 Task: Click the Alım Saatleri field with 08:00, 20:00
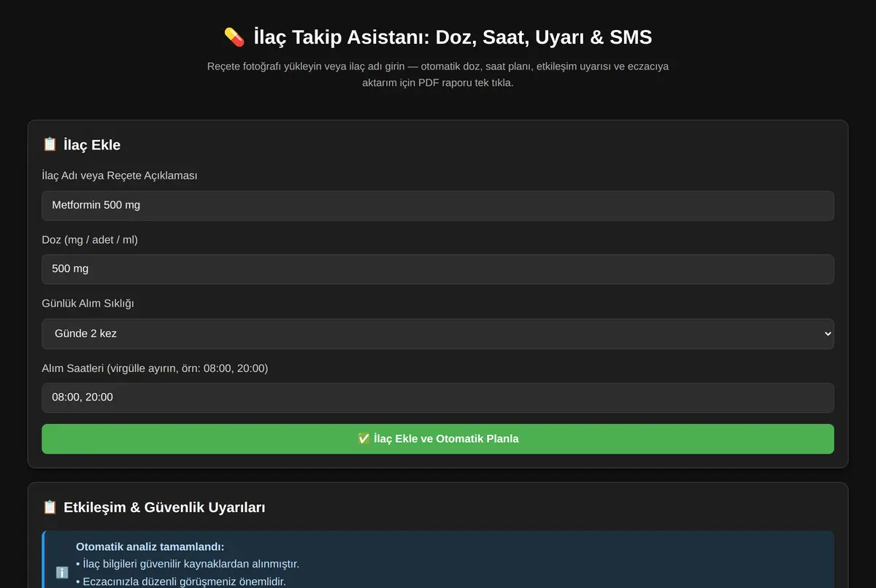tap(438, 398)
